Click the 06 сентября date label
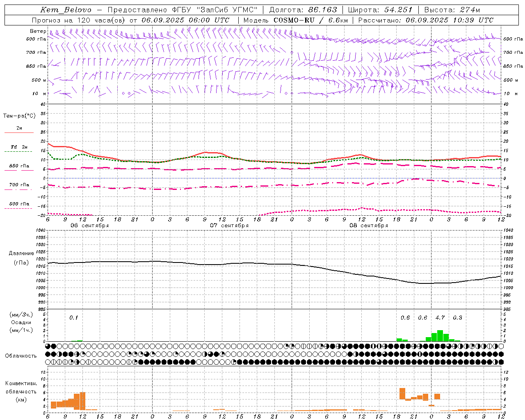525x420 pixels. pyautogui.click(x=89, y=226)
